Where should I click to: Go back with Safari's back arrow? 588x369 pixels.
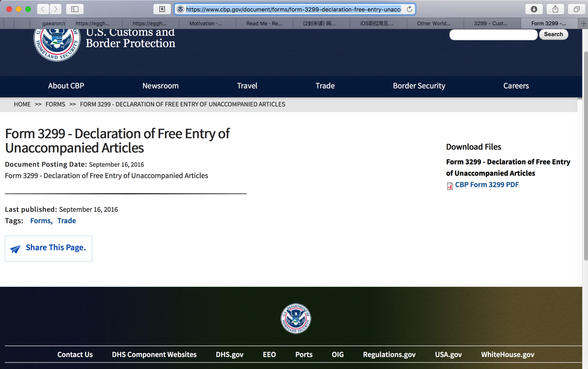pos(43,9)
